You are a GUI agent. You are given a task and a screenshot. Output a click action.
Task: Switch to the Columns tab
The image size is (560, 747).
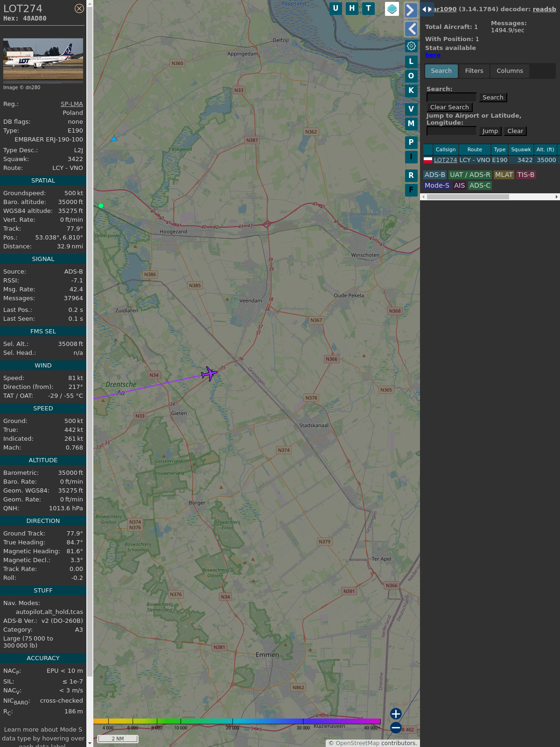tap(510, 71)
